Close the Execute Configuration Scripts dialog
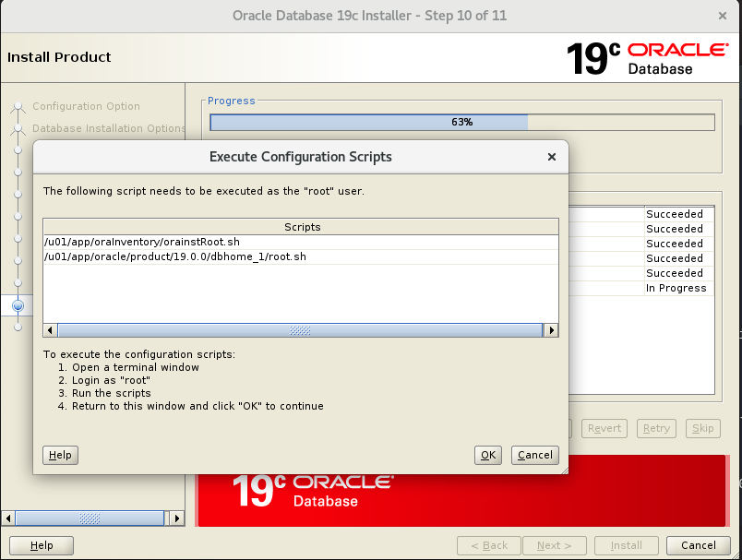The image size is (742, 560). (551, 157)
